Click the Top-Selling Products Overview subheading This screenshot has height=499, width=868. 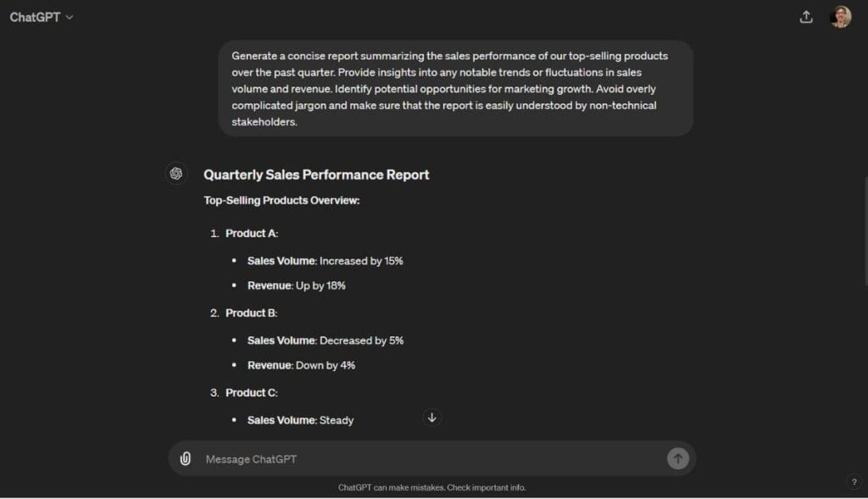282,200
